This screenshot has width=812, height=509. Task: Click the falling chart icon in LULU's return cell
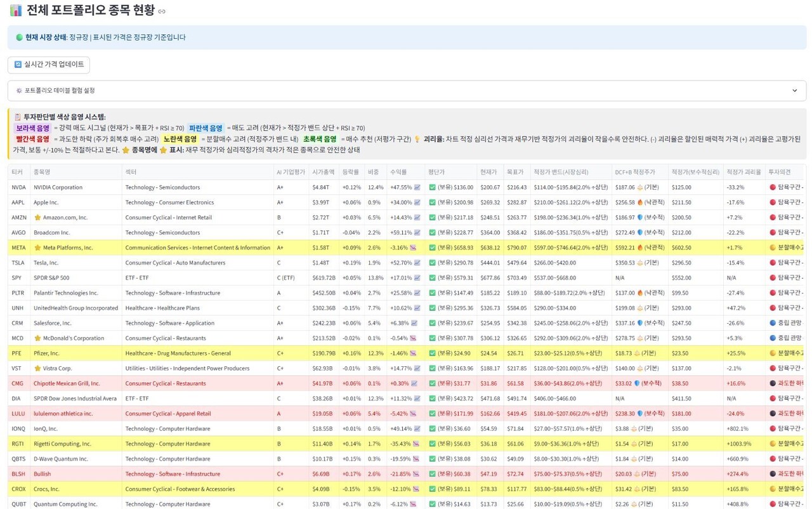tap(413, 414)
